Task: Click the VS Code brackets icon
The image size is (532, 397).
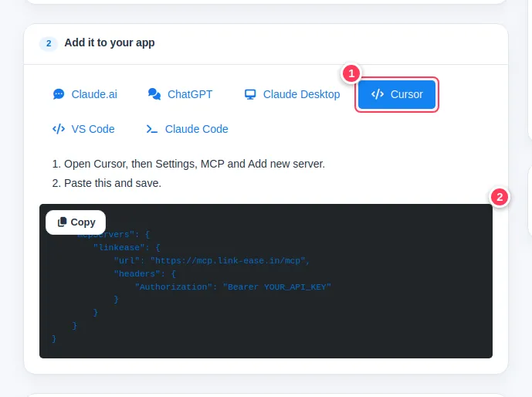Action: click(x=59, y=129)
